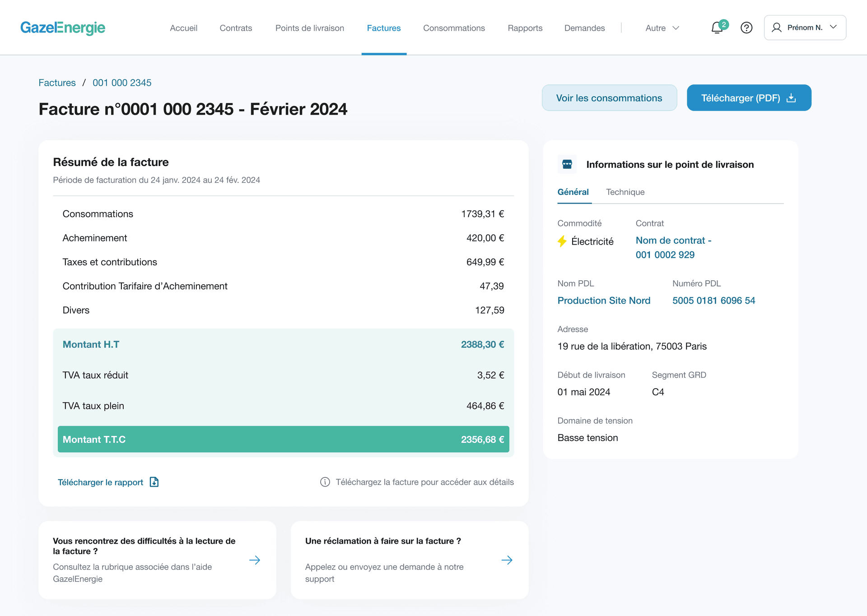
Task: Click arrow on réclamation card
Action: click(x=507, y=560)
